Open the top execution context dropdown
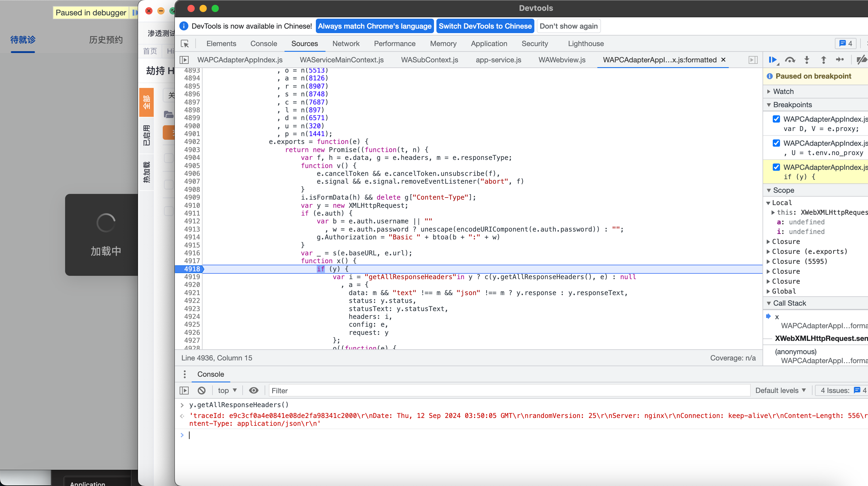The height and width of the screenshot is (486, 868). 228,391
